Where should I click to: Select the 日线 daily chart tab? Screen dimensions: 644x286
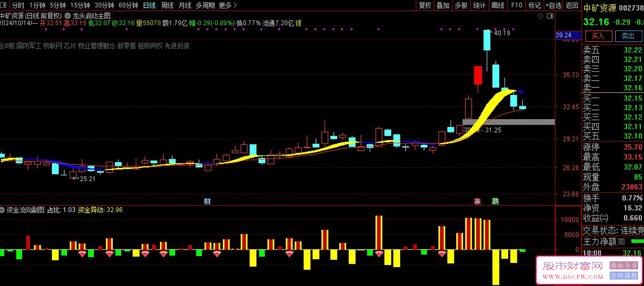pos(150,5)
